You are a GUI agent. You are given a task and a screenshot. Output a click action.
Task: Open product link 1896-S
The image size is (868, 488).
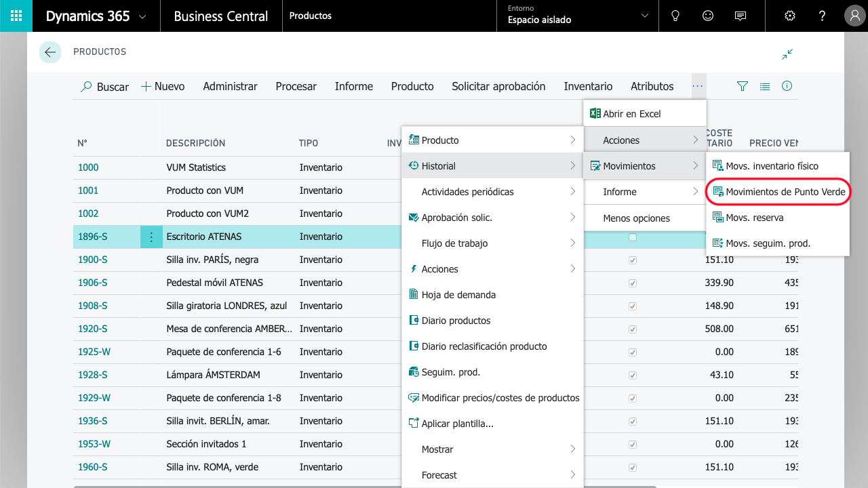93,237
